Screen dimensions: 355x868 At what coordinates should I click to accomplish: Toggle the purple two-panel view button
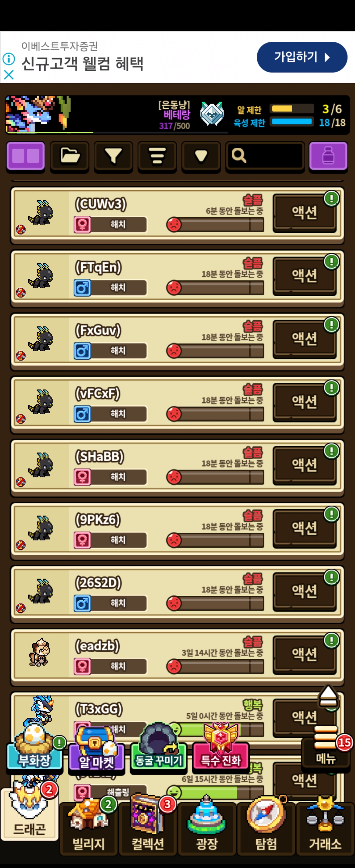click(x=26, y=156)
